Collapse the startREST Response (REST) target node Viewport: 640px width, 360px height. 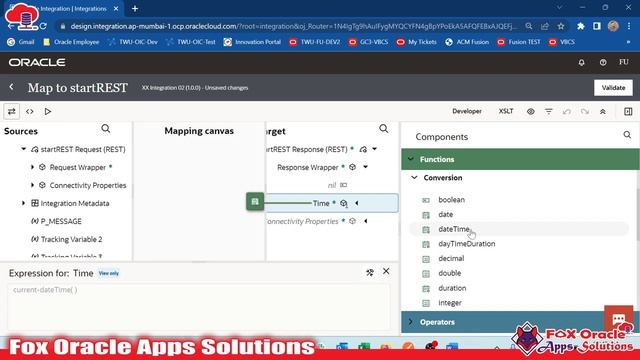pos(374,149)
